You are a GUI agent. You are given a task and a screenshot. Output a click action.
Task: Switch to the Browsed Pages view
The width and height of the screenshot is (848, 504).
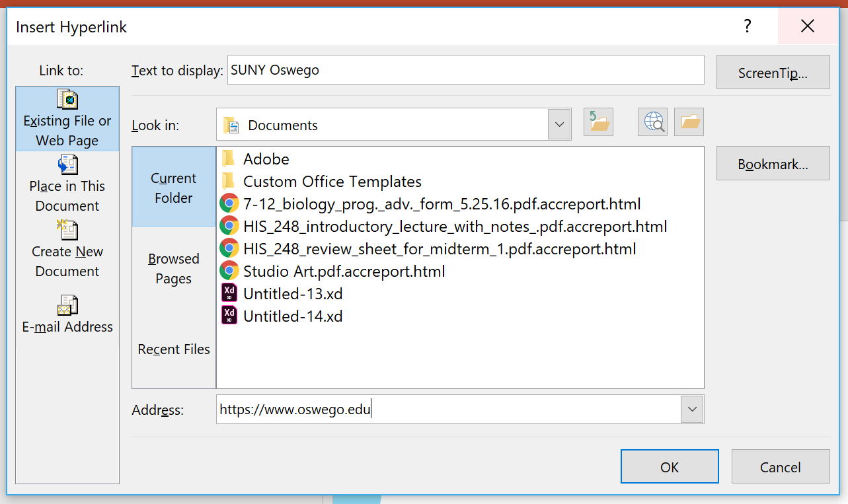[174, 268]
